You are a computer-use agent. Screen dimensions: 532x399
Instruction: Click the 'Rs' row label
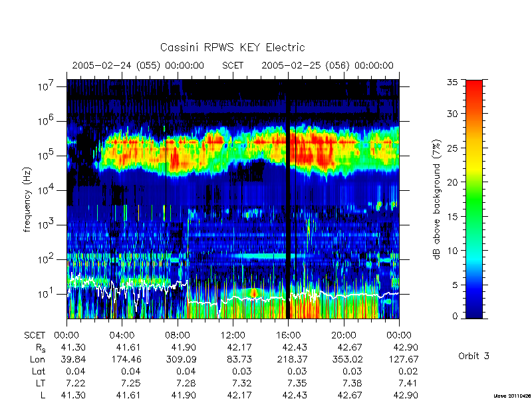(x=41, y=348)
